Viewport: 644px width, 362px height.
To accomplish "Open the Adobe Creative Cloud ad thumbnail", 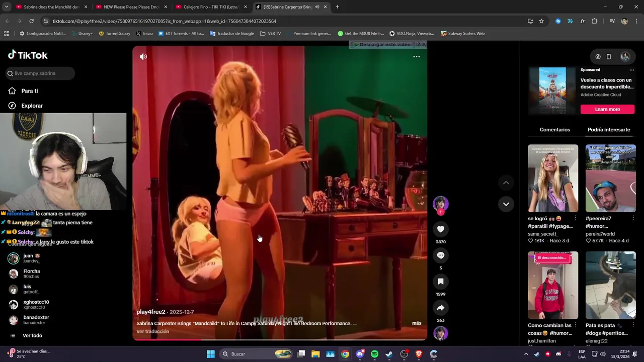I will click(552, 91).
